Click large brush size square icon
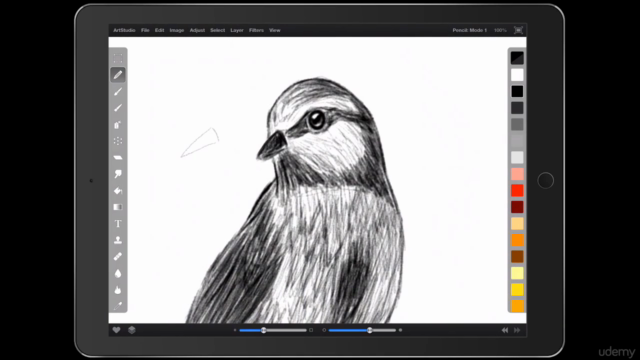The image size is (640, 360). pyautogui.click(x=311, y=330)
